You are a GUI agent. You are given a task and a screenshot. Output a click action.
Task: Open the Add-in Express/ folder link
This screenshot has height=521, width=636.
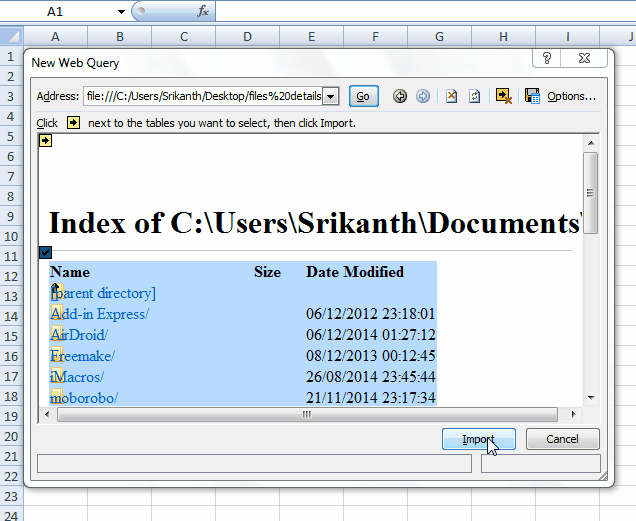100,314
